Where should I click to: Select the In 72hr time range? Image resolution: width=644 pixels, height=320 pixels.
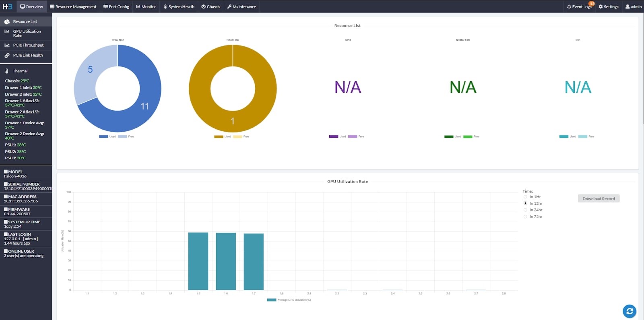[x=525, y=217]
